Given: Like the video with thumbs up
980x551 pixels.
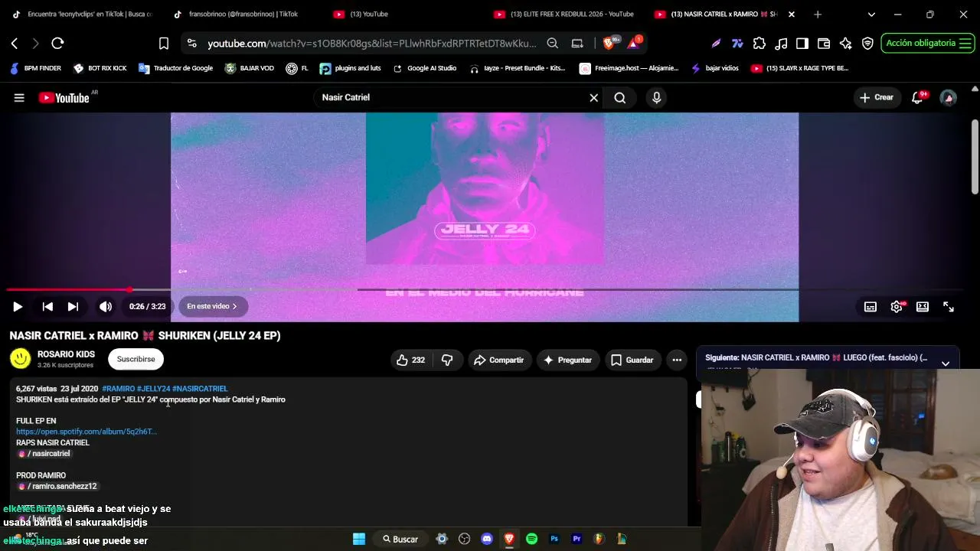Looking at the screenshot, I should point(411,360).
